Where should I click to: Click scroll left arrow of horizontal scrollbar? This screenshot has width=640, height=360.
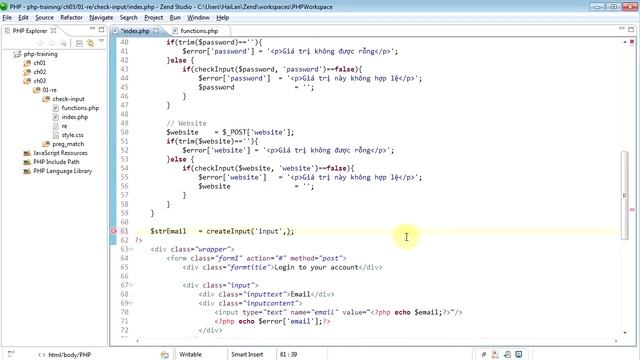pyautogui.click(x=138, y=340)
